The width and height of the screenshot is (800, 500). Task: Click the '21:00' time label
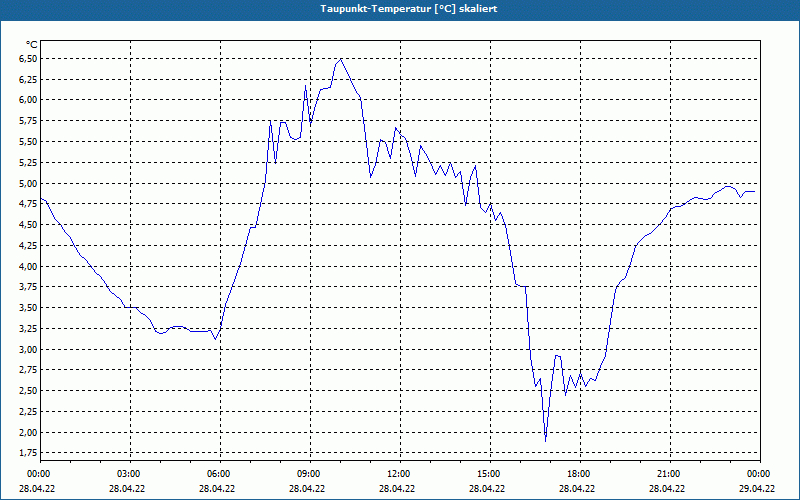(670, 474)
